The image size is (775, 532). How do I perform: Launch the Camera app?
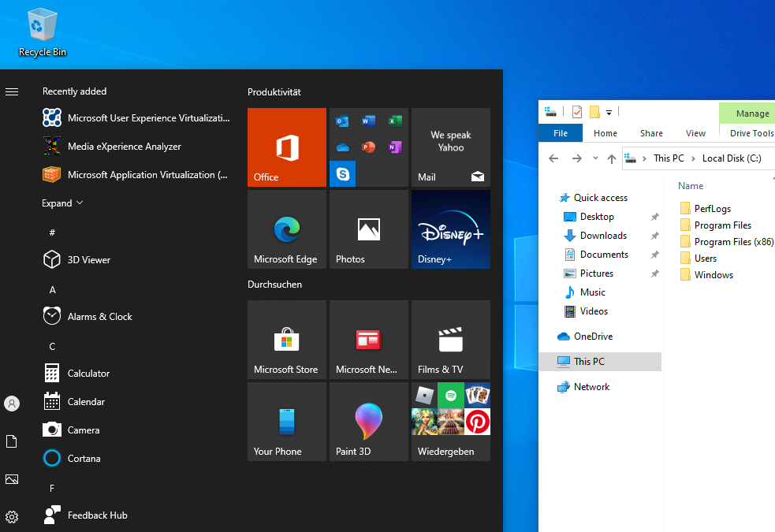tap(71, 430)
